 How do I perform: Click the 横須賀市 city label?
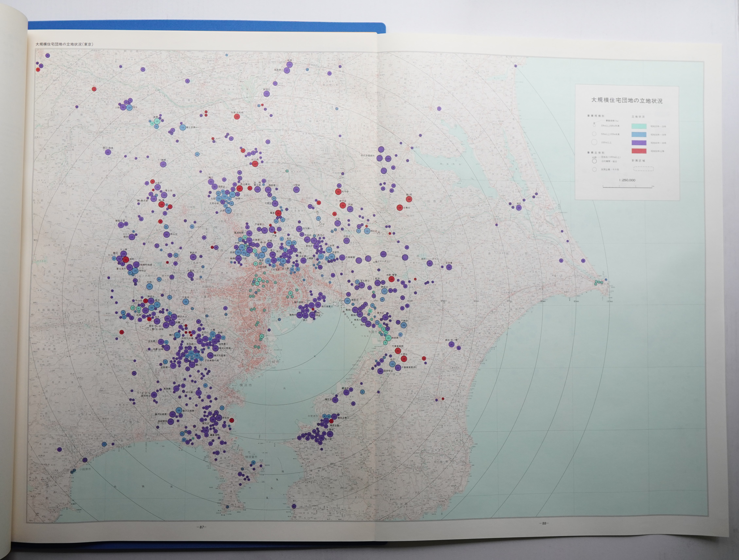[x=251, y=457]
